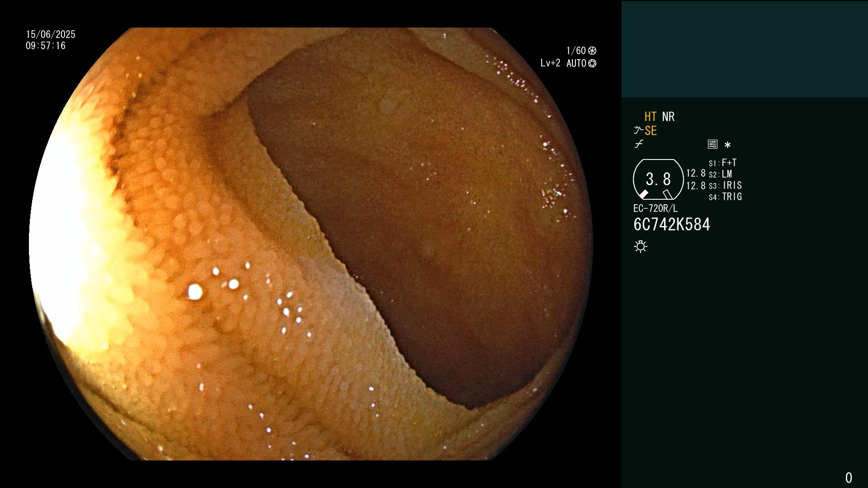Click the scope tip diagram showing 3.8

click(x=658, y=179)
